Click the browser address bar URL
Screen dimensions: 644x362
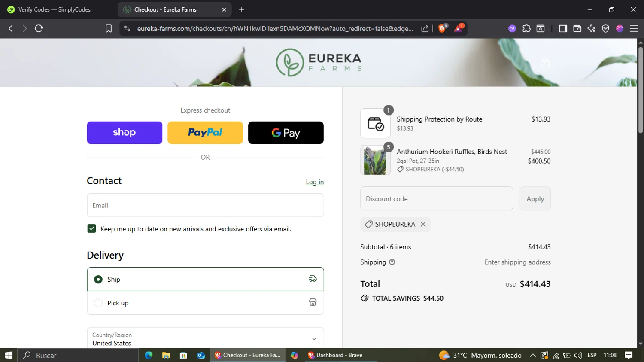coord(275,28)
